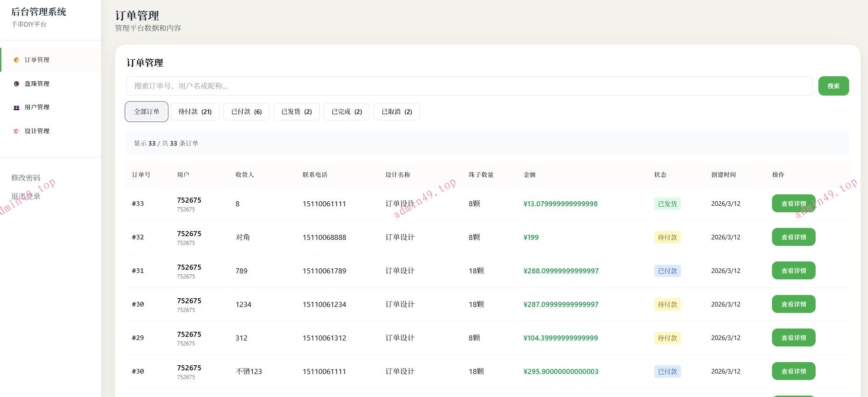The image size is (868, 397).
Task: View details for recipient 不错123 order
Action: [793, 371]
